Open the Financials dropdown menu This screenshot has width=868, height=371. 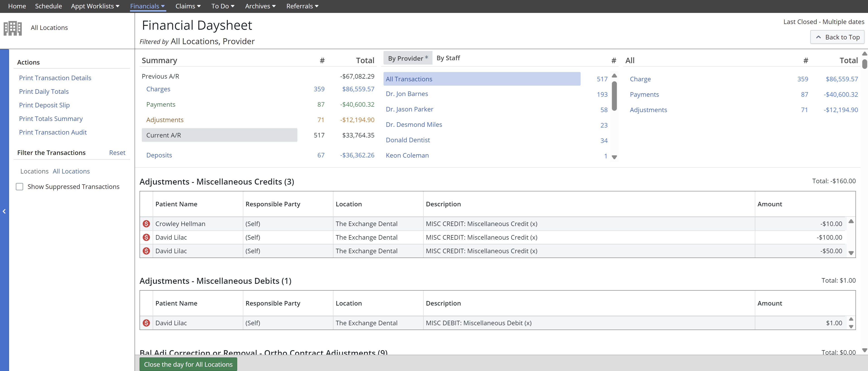(147, 6)
